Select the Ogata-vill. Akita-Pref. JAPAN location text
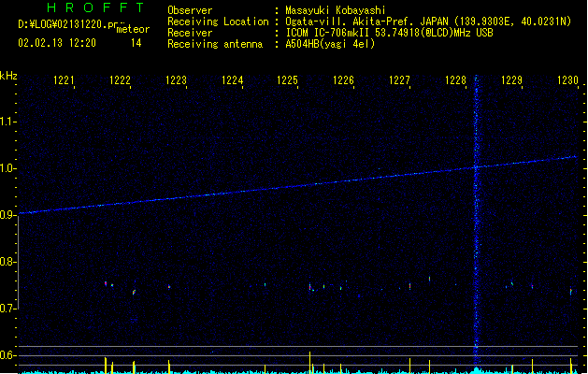Viewport: 588px width, 374px height. tap(428, 22)
